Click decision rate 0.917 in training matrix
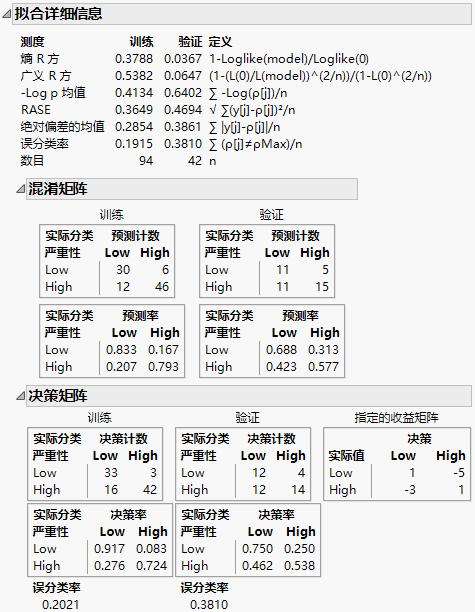Viewport: 475px width, 612px height. tap(109, 549)
